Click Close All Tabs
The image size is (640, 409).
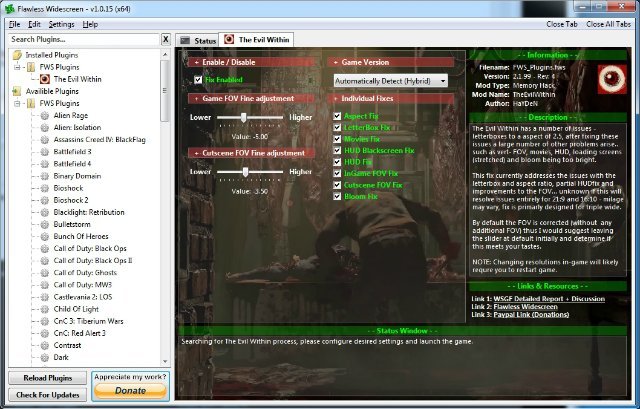(x=609, y=24)
